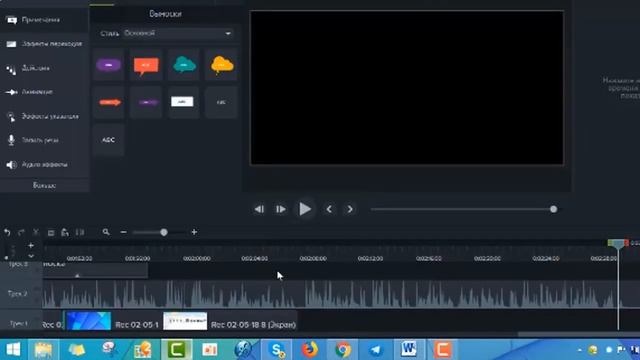Viewport: 640px width, 360px height.
Task: Select the audio waveform clip on Track 2
Action: (333, 294)
